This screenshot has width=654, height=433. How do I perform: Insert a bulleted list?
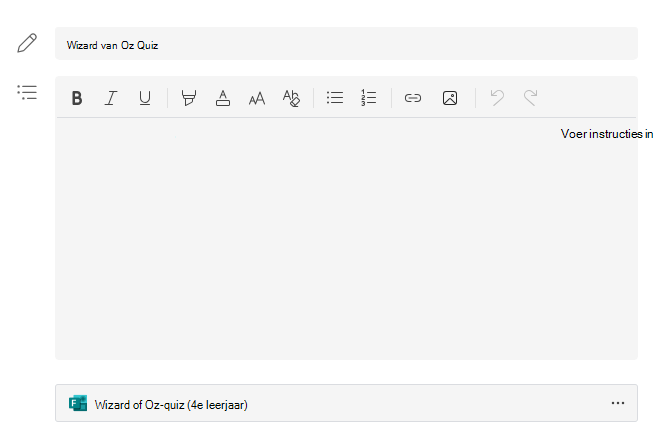coord(335,98)
